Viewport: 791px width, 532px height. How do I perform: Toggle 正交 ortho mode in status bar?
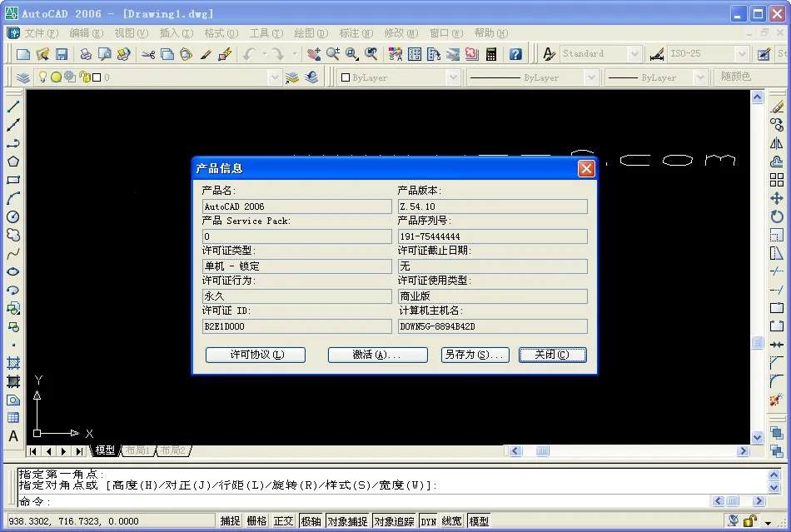pos(283,520)
